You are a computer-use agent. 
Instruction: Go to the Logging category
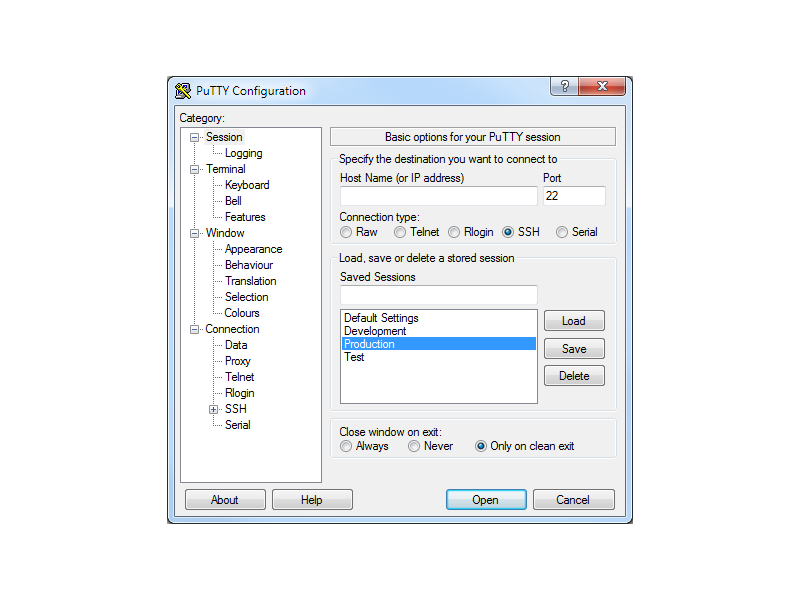pos(243,153)
